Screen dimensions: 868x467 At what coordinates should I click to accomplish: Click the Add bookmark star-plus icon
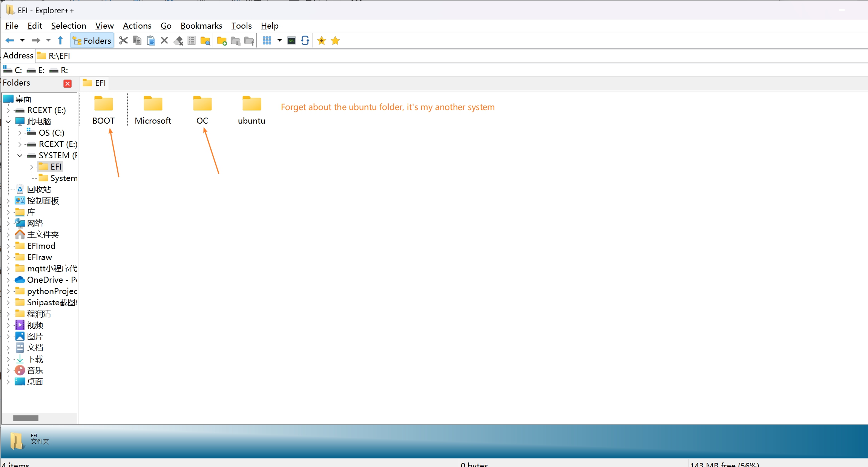tap(321, 41)
